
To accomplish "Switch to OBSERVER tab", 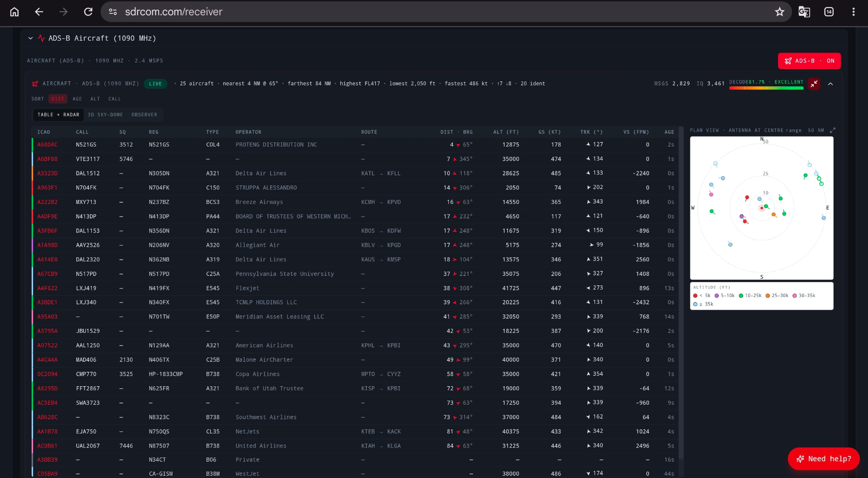I will (144, 115).
